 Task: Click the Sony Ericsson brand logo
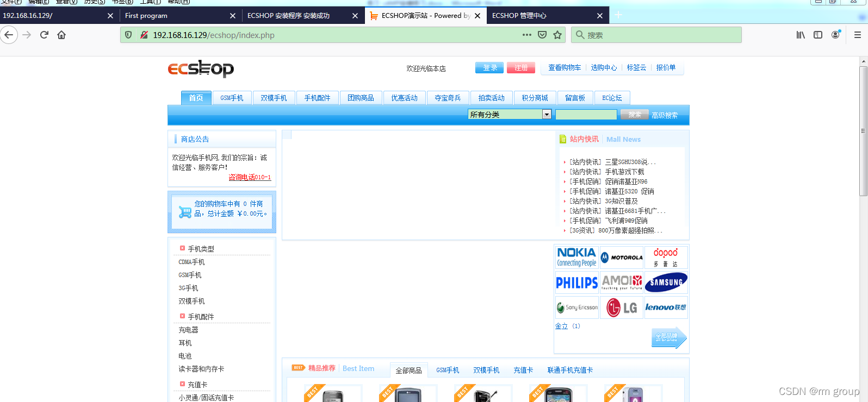tap(576, 307)
